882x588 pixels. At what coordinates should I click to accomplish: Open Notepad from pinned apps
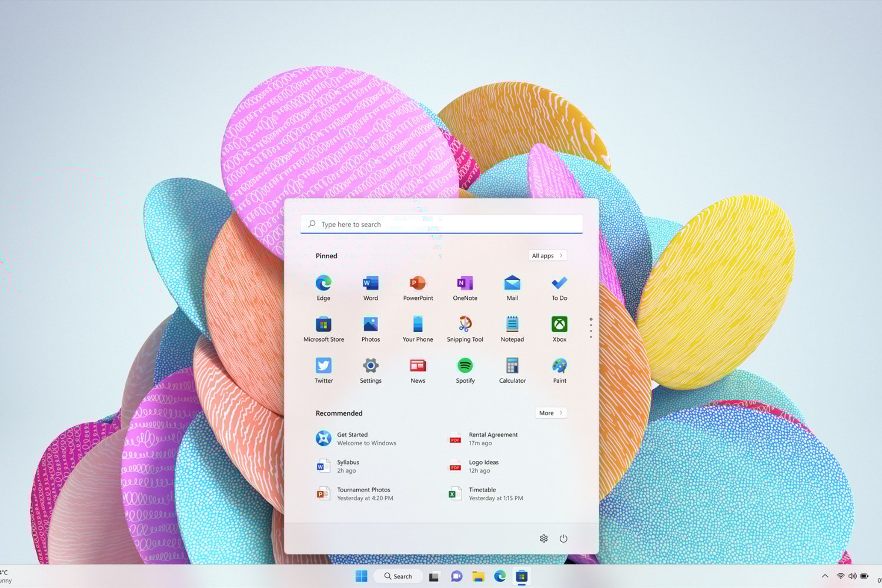512,329
